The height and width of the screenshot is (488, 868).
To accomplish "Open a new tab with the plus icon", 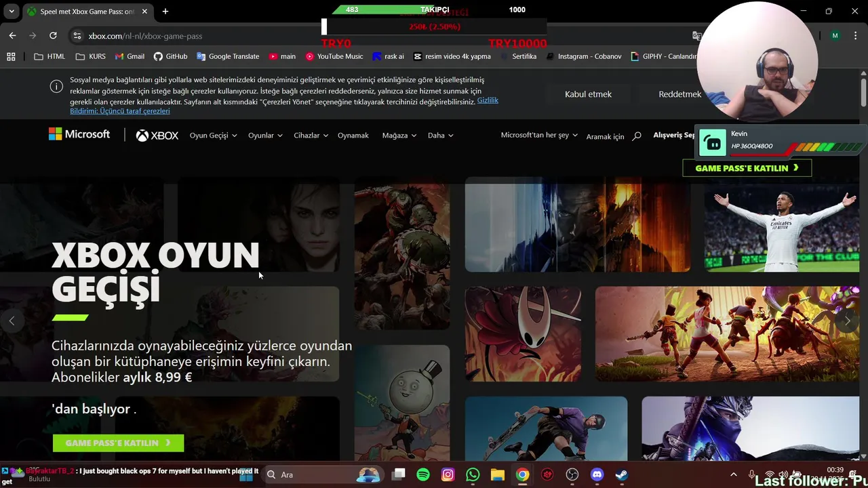I will [x=165, y=12].
